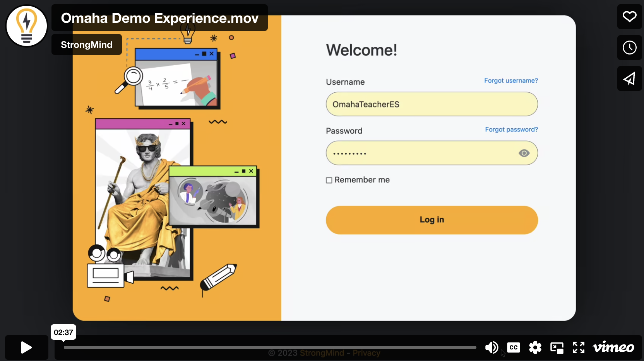Share the video with the paper plane icon
The image size is (644, 361).
(x=629, y=78)
